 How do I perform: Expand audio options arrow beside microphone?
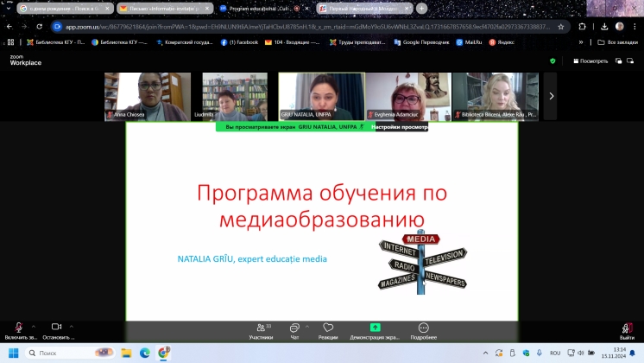pyautogui.click(x=34, y=324)
